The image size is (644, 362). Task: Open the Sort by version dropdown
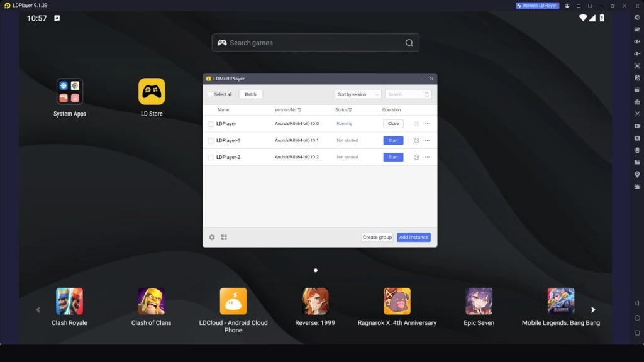(x=358, y=95)
